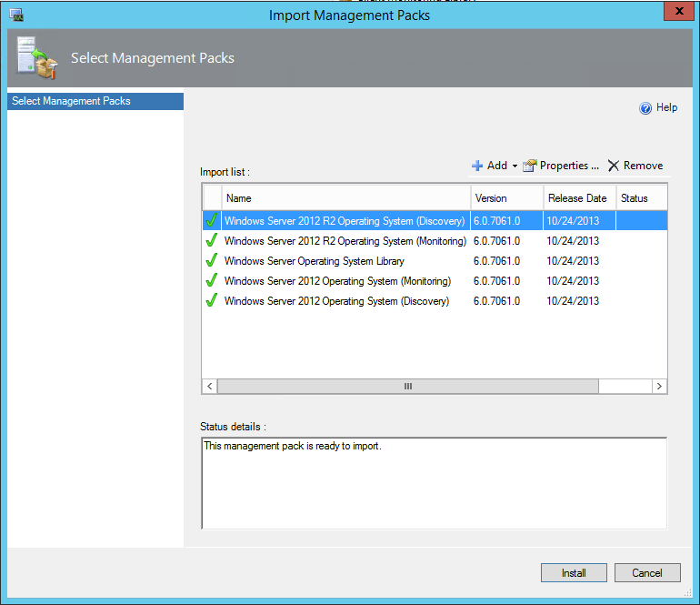Sort by the Version column header

(507, 198)
